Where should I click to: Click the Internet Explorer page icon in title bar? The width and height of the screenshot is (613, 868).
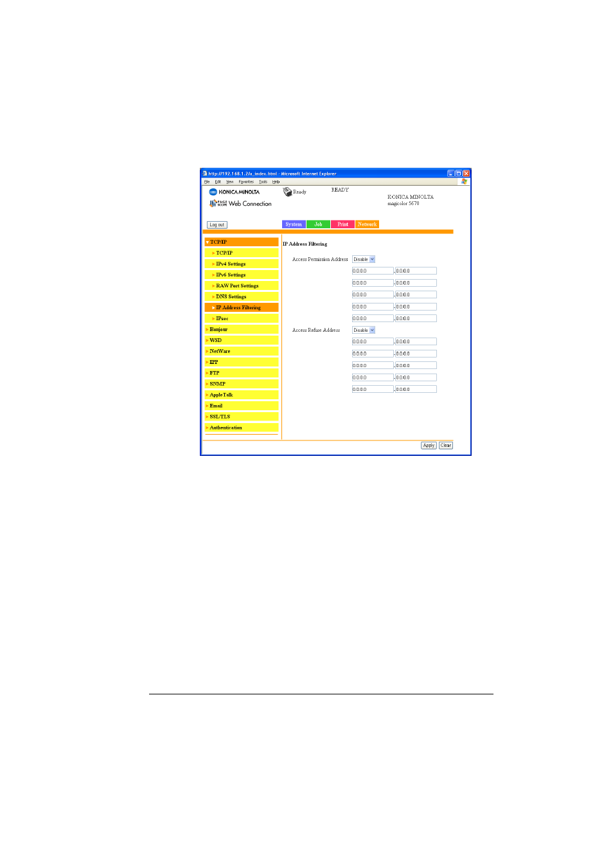point(205,174)
